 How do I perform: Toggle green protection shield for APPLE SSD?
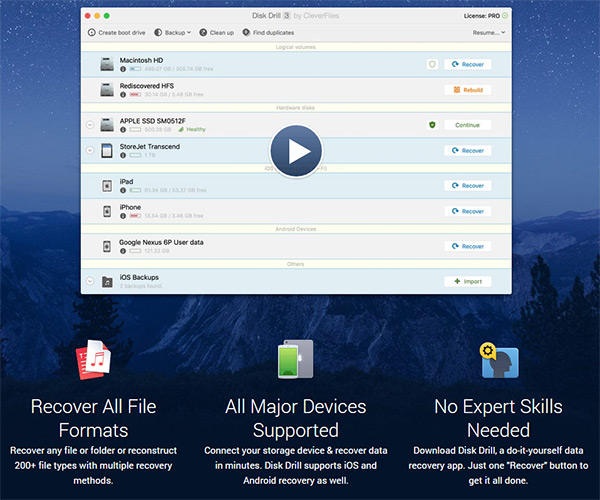point(432,125)
